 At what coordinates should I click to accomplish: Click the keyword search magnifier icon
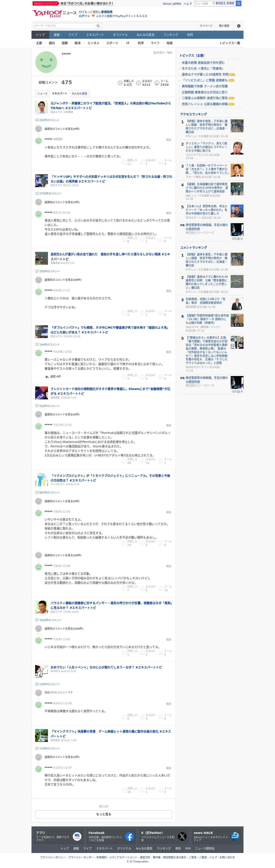(98, 26)
